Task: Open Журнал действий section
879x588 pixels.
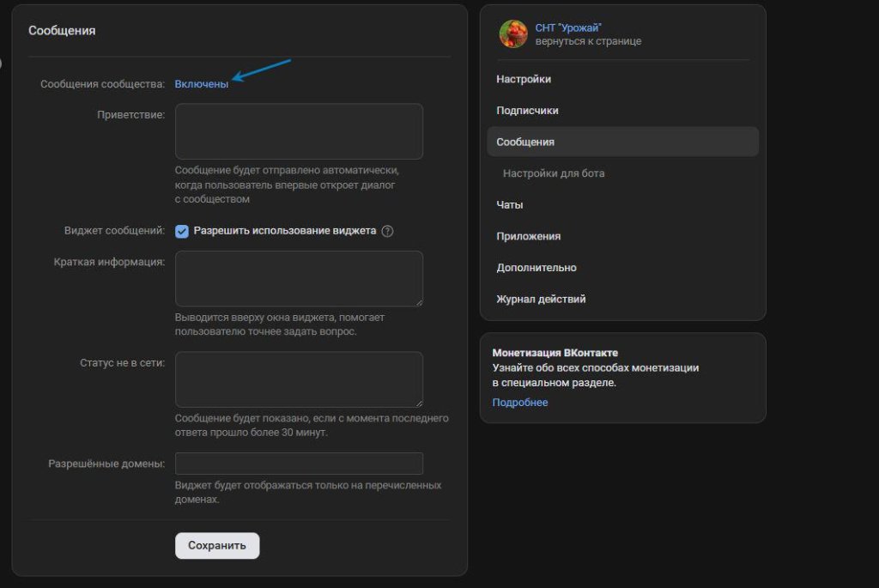Action: [x=541, y=299]
